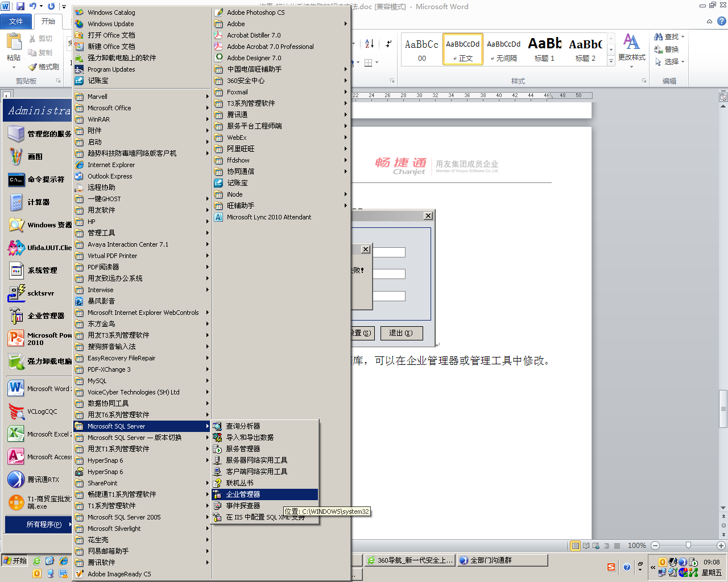The height and width of the screenshot is (582, 728).
Task: Click the Word sort icon in the ribbon
Action: pos(369,44)
